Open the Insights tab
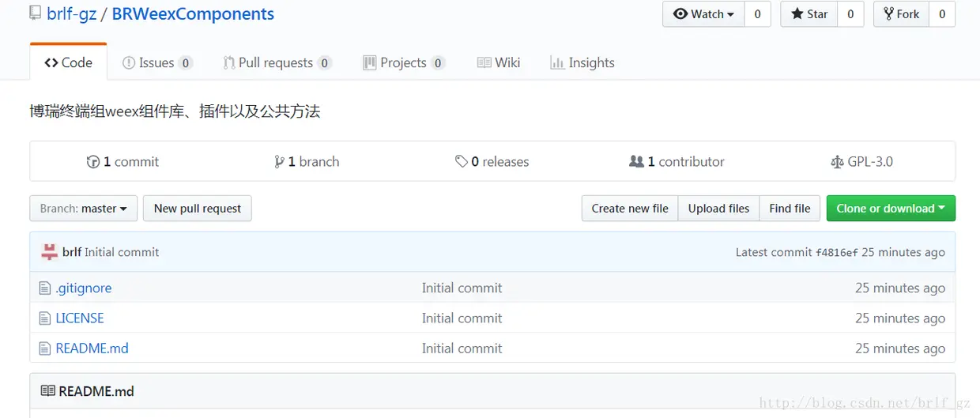This screenshot has width=980, height=418. [582, 63]
